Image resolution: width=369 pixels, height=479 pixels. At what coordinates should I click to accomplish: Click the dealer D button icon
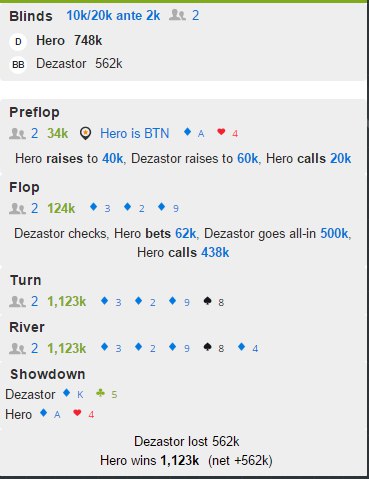pos(18,42)
